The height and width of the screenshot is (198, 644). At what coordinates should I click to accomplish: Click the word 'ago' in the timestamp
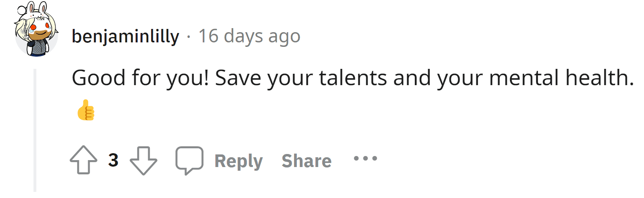284,36
